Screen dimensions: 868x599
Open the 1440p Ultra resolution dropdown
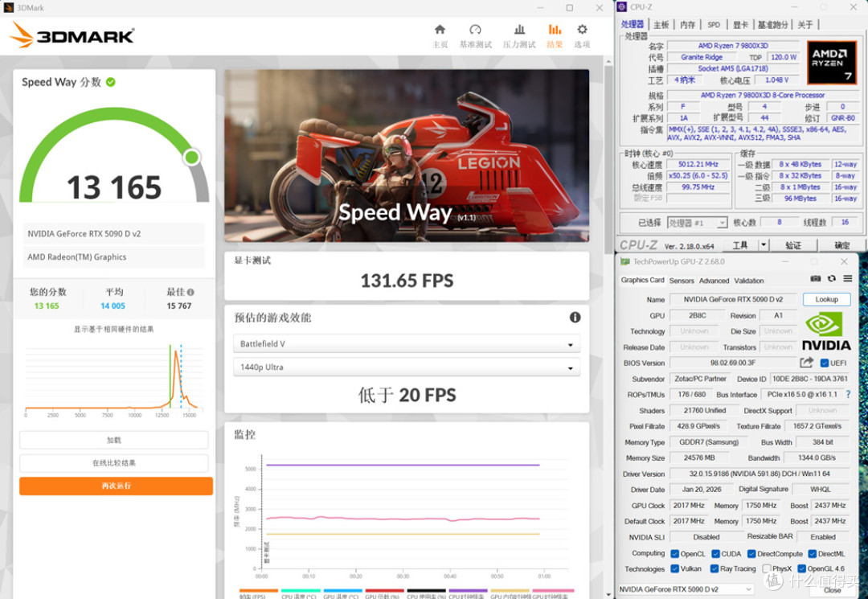(x=407, y=367)
